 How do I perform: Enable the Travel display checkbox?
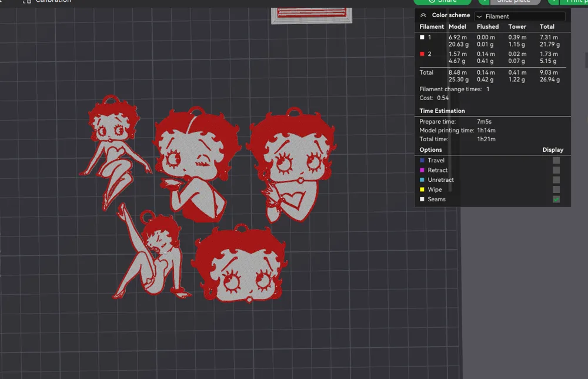[556, 160]
